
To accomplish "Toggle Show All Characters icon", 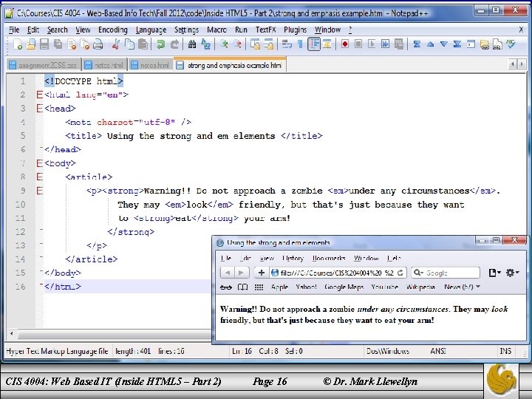I will click(300, 44).
